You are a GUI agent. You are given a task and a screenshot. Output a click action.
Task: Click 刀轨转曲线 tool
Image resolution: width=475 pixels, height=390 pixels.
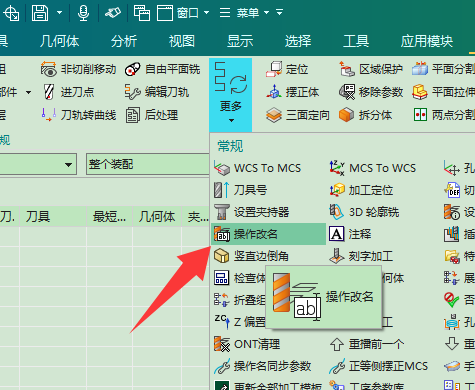point(78,115)
